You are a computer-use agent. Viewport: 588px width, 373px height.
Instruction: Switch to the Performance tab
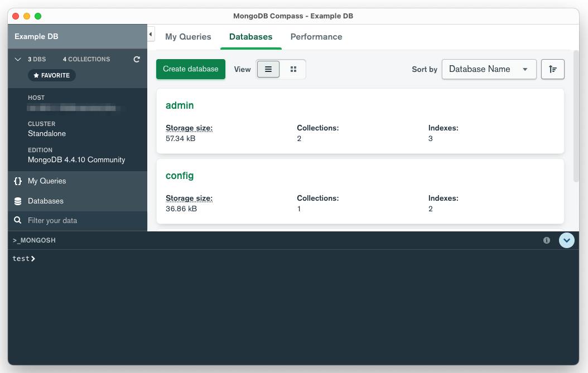316,37
